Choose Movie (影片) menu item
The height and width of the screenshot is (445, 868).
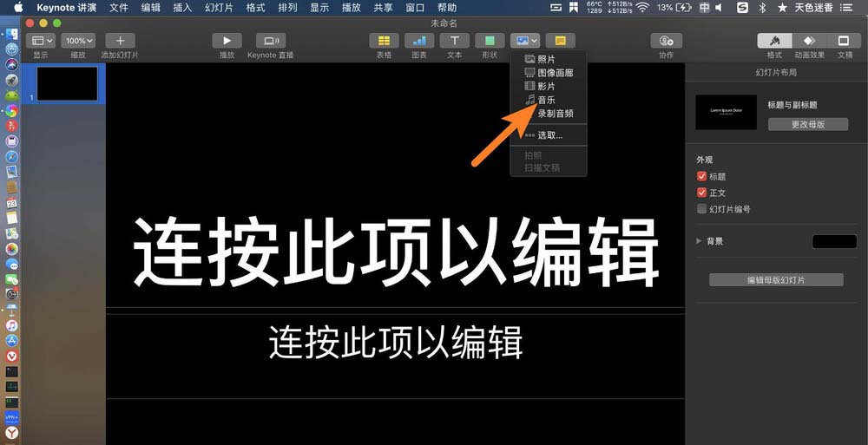tap(548, 87)
